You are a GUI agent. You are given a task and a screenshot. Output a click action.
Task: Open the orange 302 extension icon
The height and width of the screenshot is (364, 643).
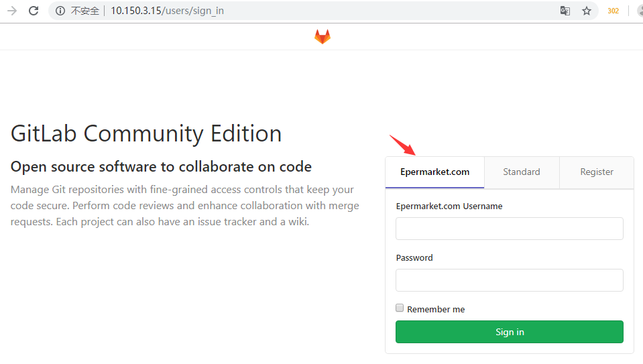[x=613, y=11]
